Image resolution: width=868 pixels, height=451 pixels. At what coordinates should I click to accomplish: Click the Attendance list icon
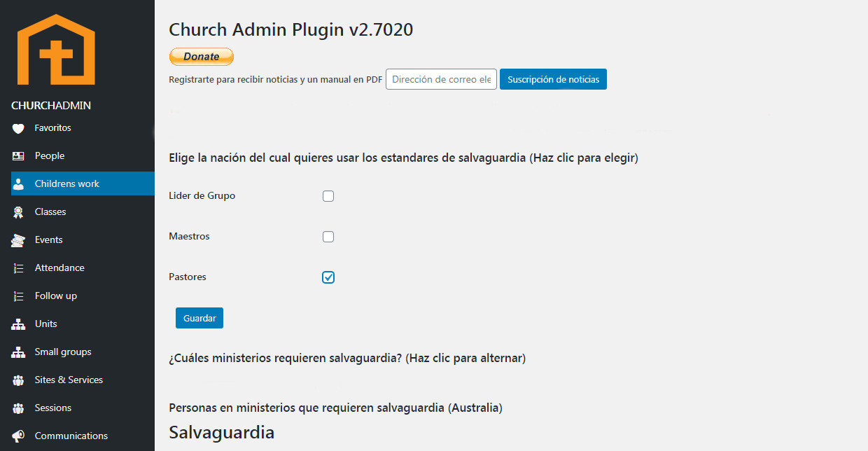[x=18, y=268]
